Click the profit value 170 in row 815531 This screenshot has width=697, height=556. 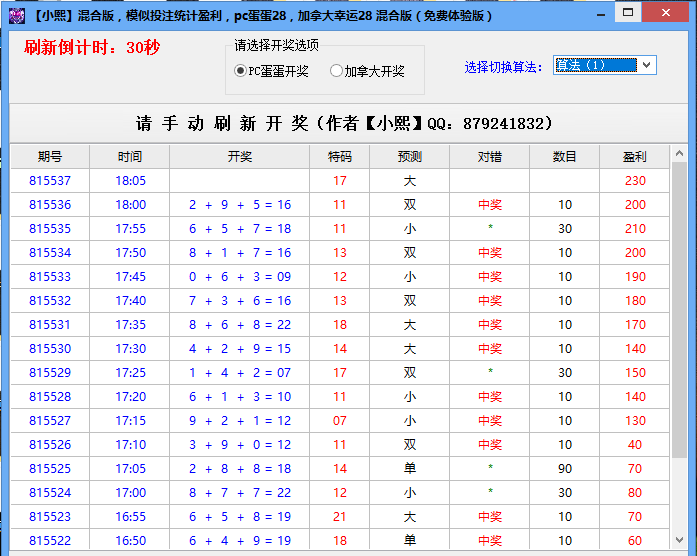[635, 325]
